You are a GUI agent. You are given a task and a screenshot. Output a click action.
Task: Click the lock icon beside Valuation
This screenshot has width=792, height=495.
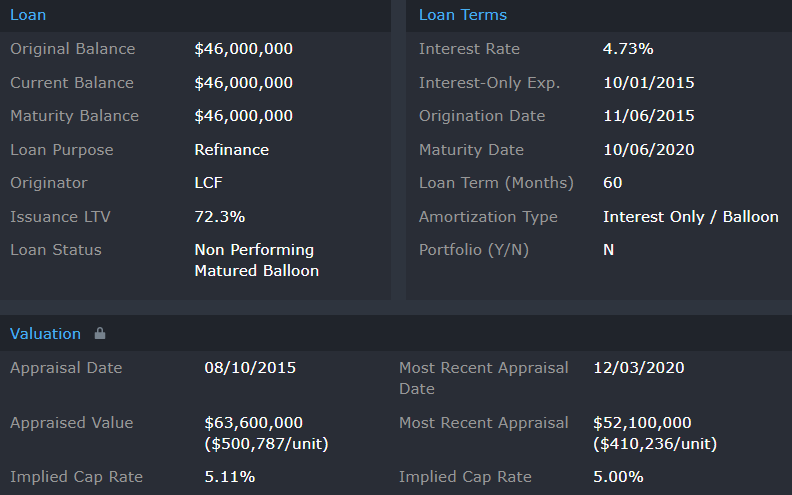pos(99,334)
